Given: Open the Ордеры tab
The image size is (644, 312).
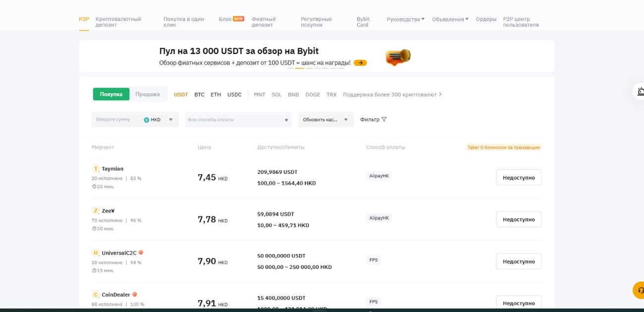Looking at the screenshot, I should tap(486, 19).
